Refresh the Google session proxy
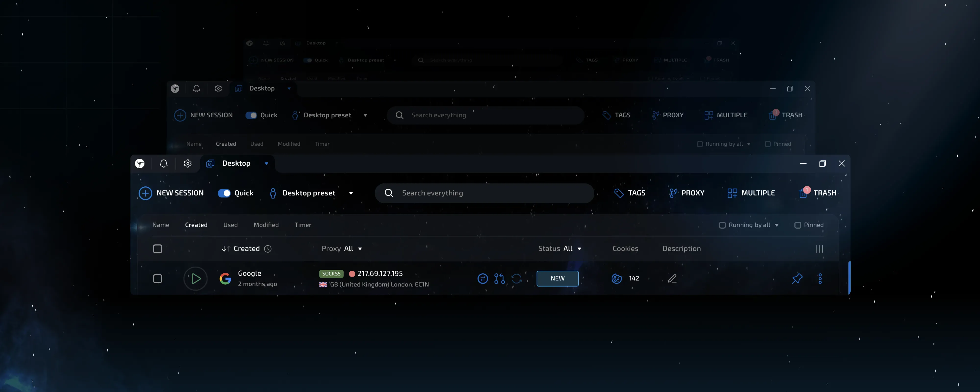Viewport: 980px width, 392px height. (x=516, y=279)
